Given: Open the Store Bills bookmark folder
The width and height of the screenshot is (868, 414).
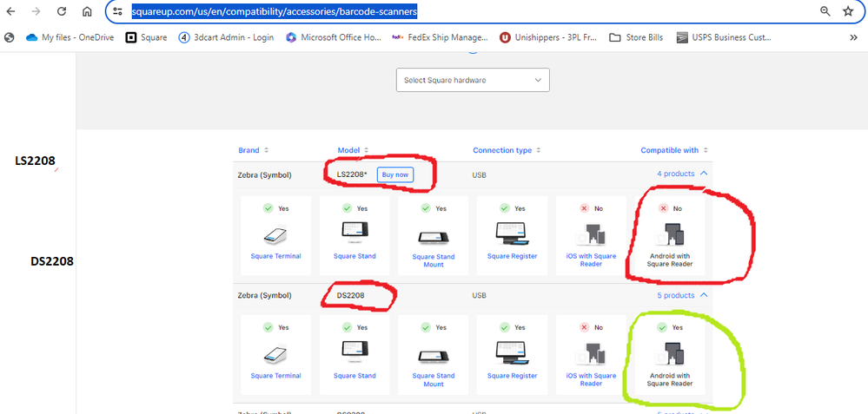Looking at the screenshot, I should click(x=636, y=37).
